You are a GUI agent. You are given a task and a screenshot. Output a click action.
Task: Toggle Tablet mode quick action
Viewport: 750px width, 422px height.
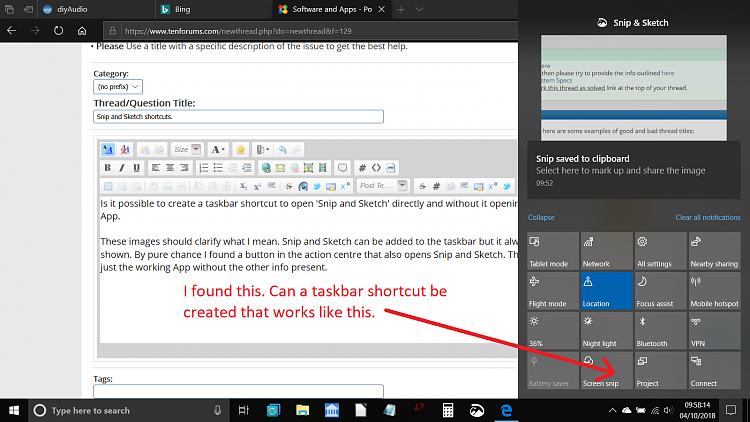pos(553,251)
